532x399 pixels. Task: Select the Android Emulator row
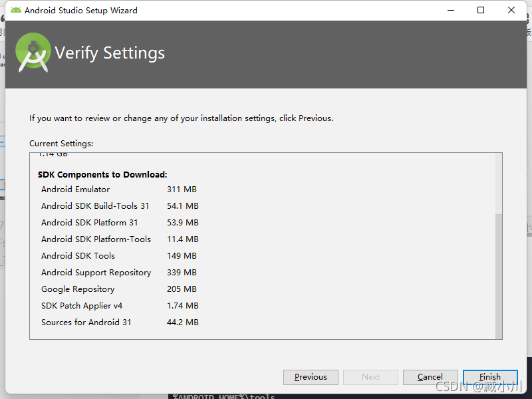[x=119, y=190]
